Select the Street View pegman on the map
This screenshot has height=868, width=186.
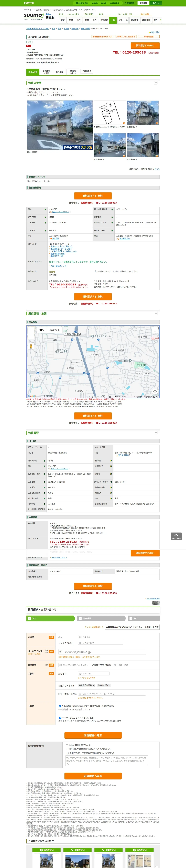(x=31, y=346)
